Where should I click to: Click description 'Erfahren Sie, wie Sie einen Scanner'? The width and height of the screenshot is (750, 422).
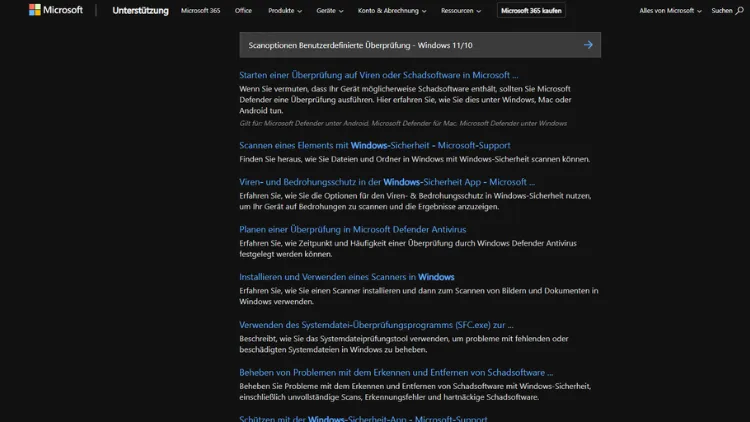point(419,296)
